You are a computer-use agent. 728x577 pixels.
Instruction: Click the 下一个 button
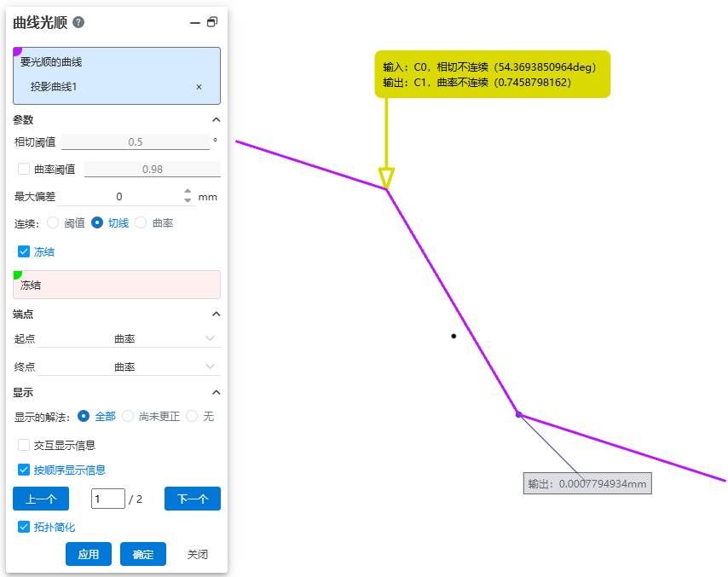[x=192, y=499]
